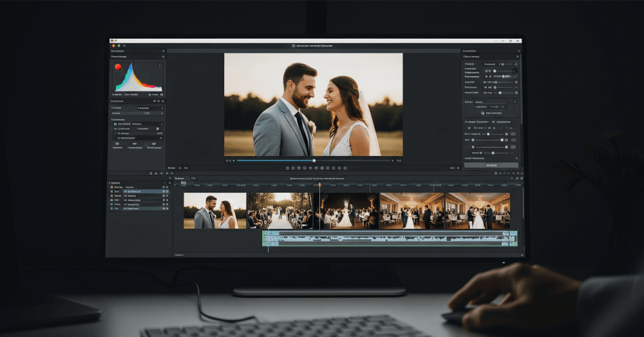Click the orange playhead marker on the timeline ruler
Image resolution: width=644 pixels, height=337 pixels.
(x=319, y=186)
